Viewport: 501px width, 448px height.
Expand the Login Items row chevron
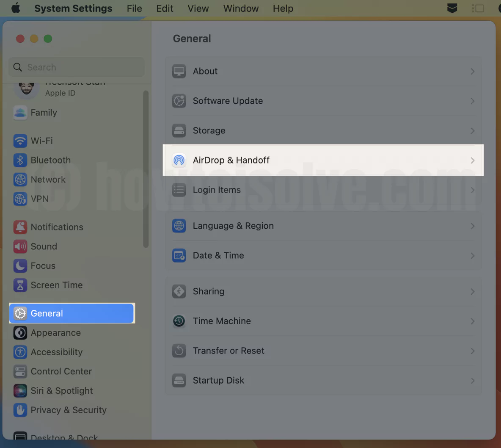click(472, 190)
